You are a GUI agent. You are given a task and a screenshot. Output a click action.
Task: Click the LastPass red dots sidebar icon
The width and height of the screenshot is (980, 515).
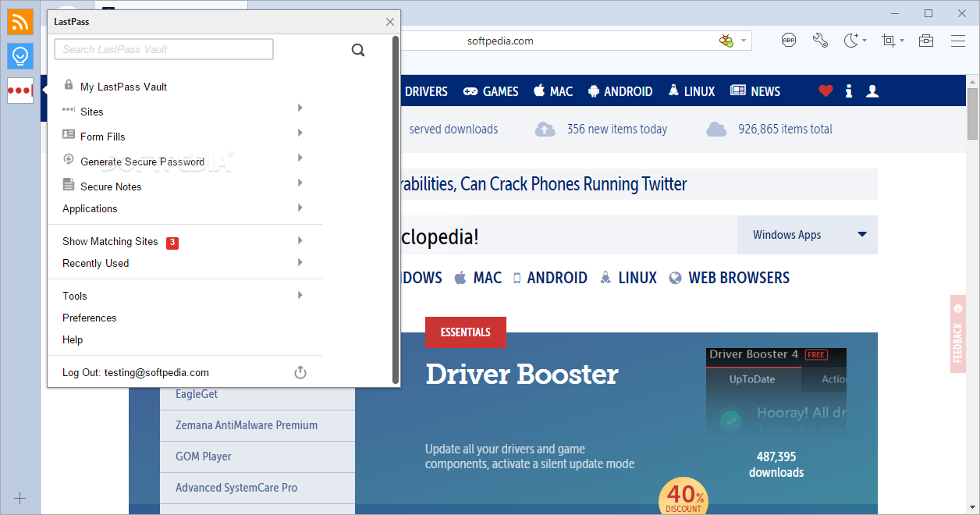pos(20,91)
